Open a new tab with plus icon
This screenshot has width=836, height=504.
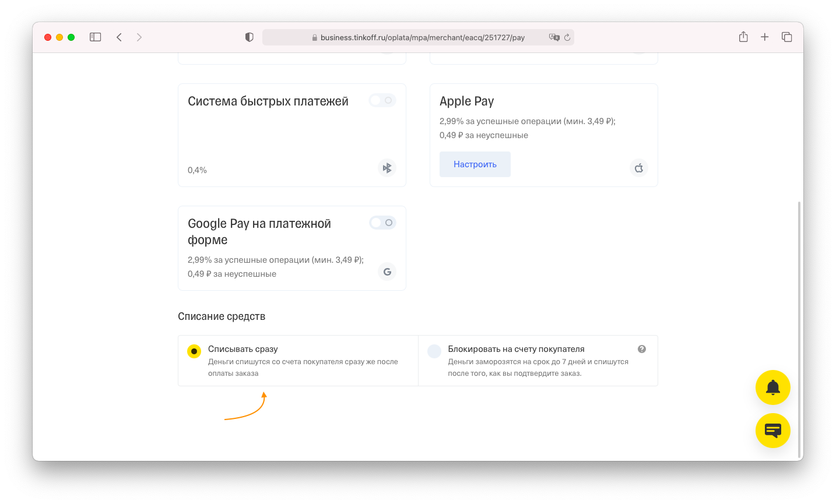pyautogui.click(x=765, y=37)
